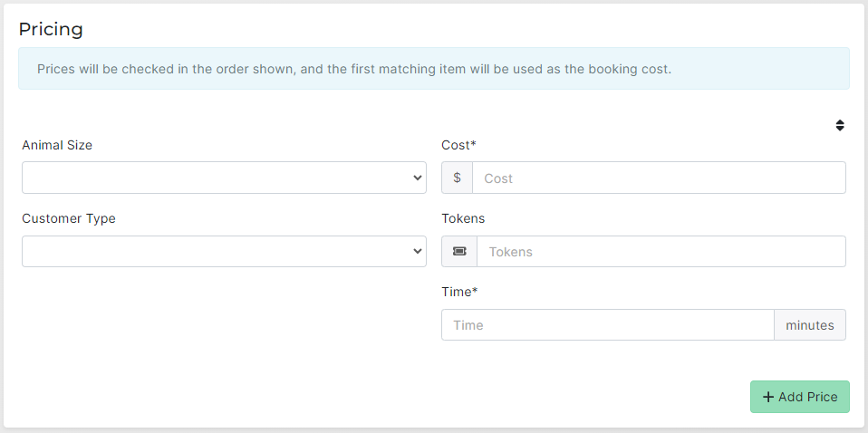Open the Animal Size dropdown
This screenshot has height=433, width=868.
pyautogui.click(x=223, y=178)
